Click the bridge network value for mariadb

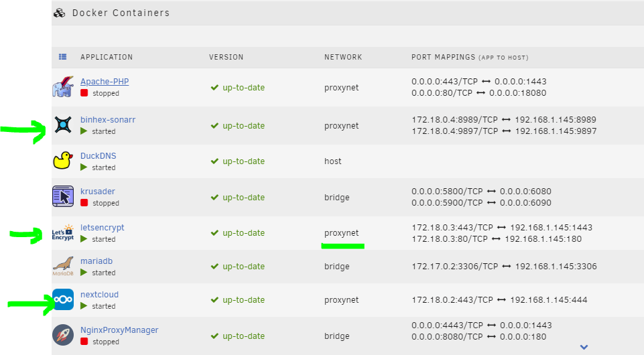click(x=337, y=267)
